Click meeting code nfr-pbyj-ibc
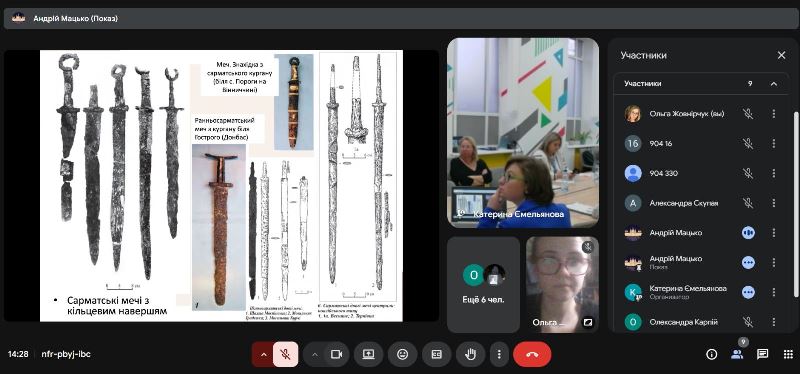 (x=66, y=354)
